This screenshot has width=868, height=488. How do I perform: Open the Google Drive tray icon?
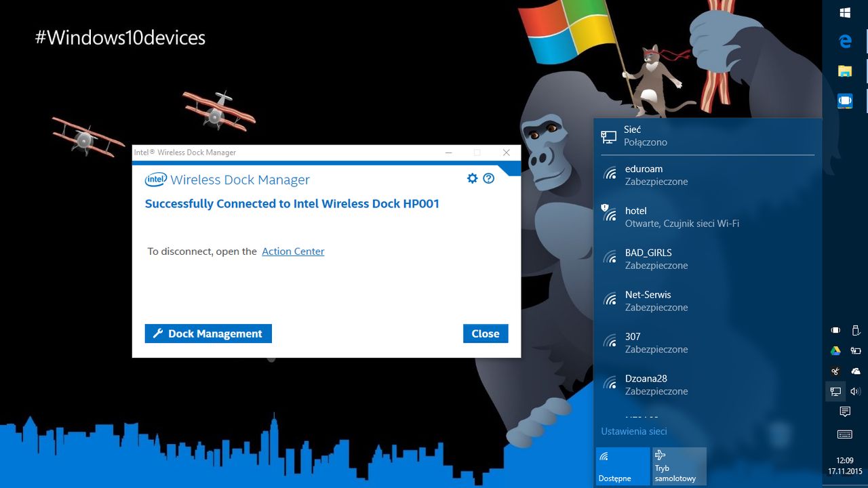tap(835, 351)
